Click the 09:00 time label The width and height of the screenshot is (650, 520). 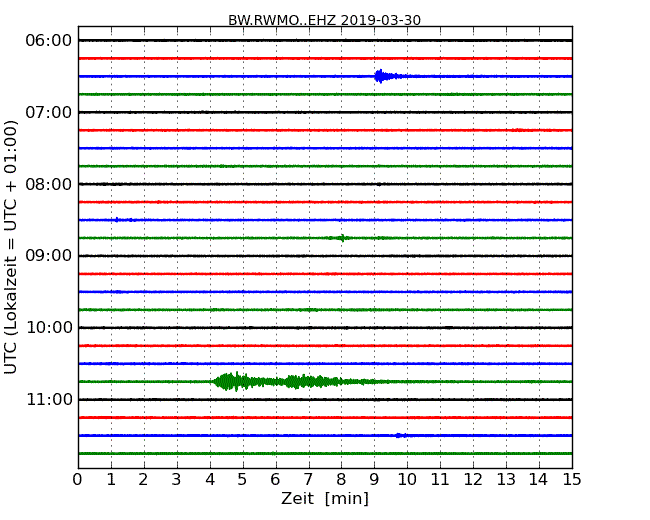pyautogui.click(x=49, y=256)
